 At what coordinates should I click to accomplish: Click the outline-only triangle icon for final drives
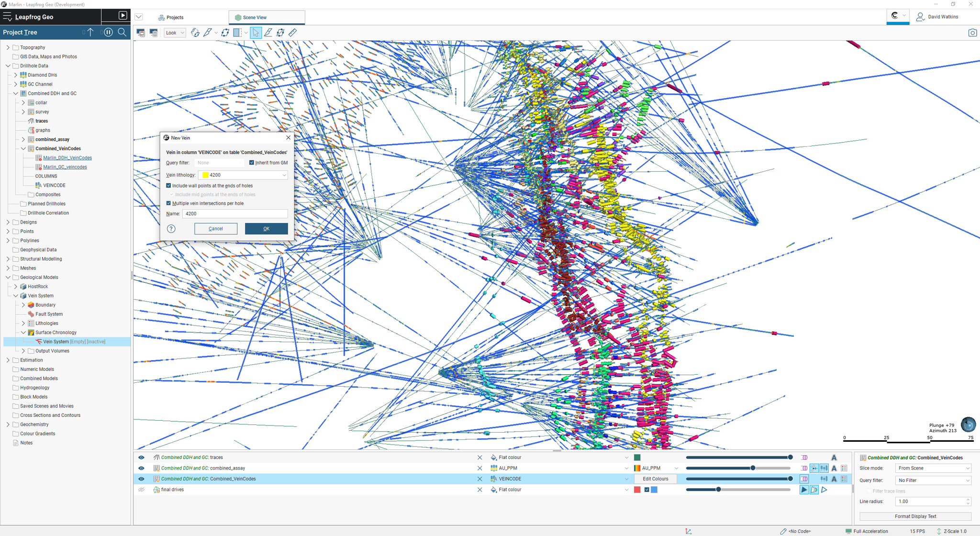824,490
